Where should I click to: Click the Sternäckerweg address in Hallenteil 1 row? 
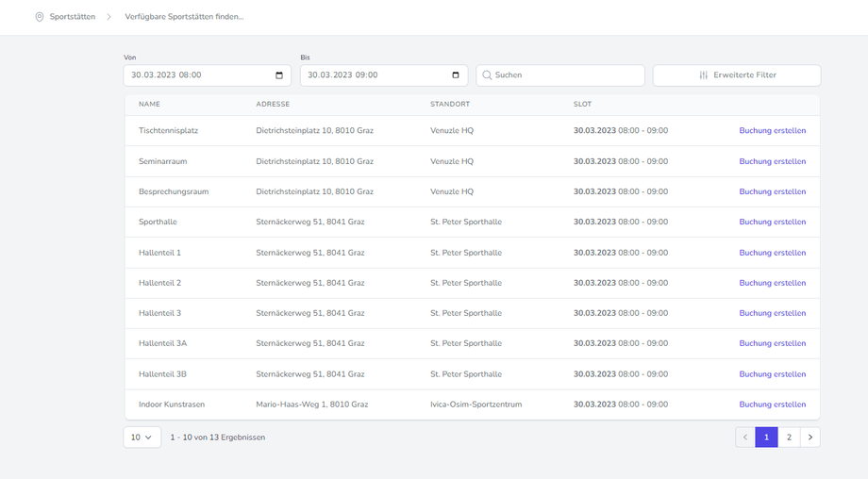(310, 253)
